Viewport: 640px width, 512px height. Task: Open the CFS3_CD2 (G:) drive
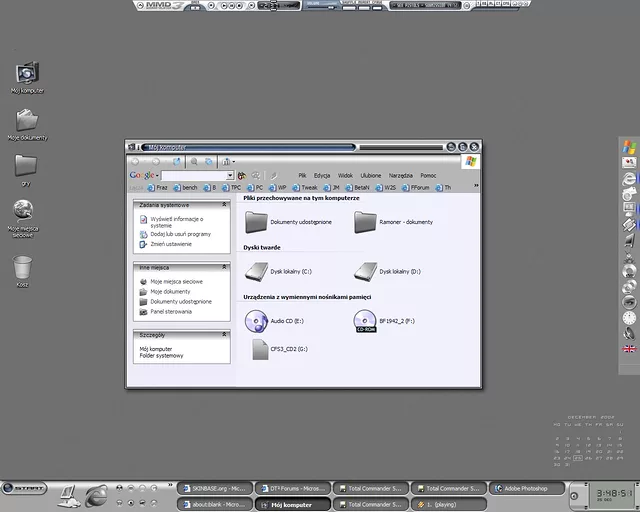click(260, 349)
